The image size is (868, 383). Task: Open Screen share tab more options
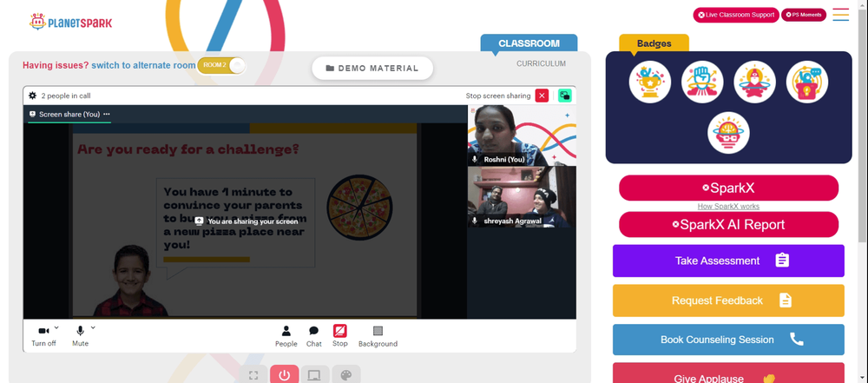[x=106, y=114]
